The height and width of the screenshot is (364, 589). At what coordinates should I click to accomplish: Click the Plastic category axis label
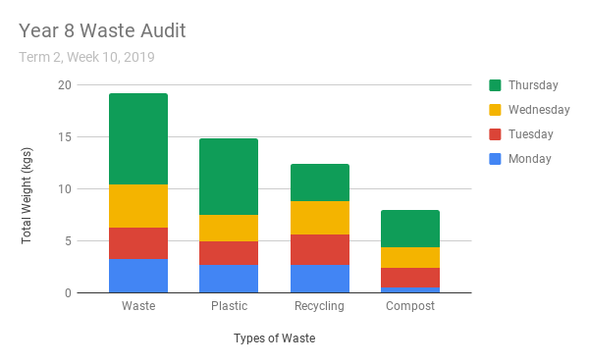click(229, 306)
